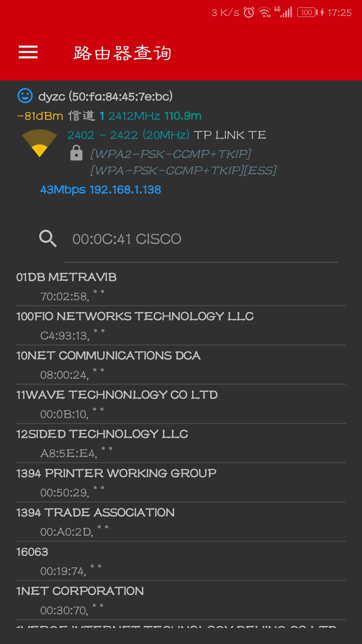362x644 pixels.
Task: Click the 43Mbps link speed label
Action: click(x=62, y=190)
